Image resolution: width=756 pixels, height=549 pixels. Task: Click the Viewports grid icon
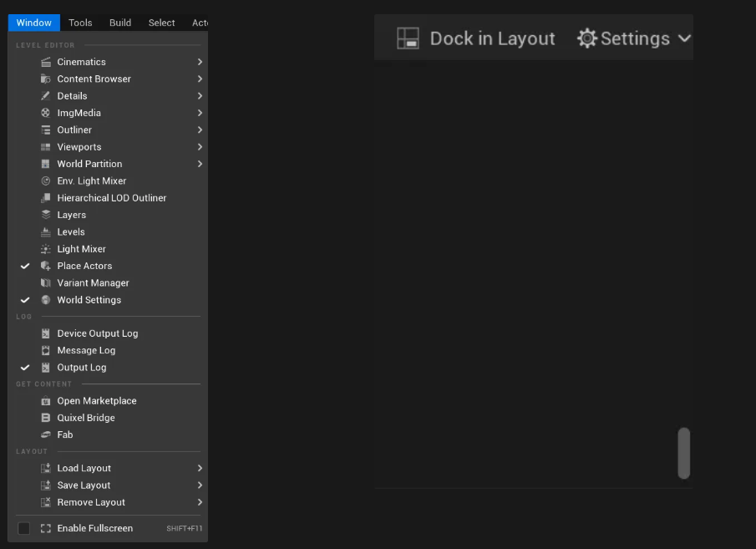[x=46, y=147]
